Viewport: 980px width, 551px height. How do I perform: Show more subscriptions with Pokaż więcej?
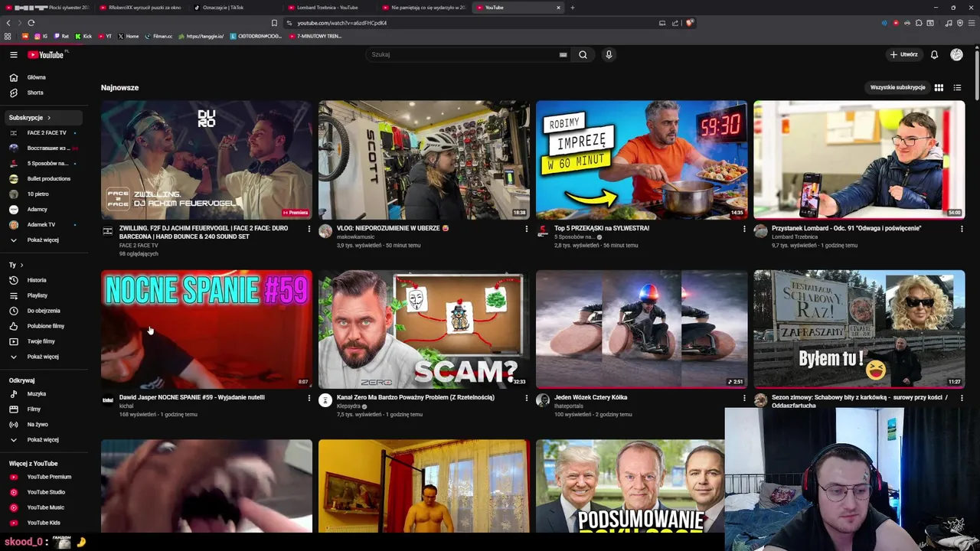pyautogui.click(x=42, y=240)
